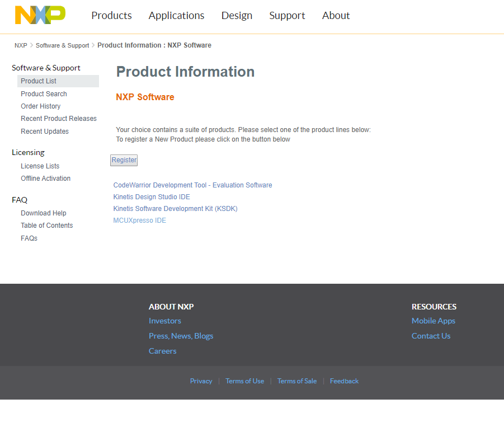Open the Design menu
The width and height of the screenshot is (504, 427).
coord(237,16)
